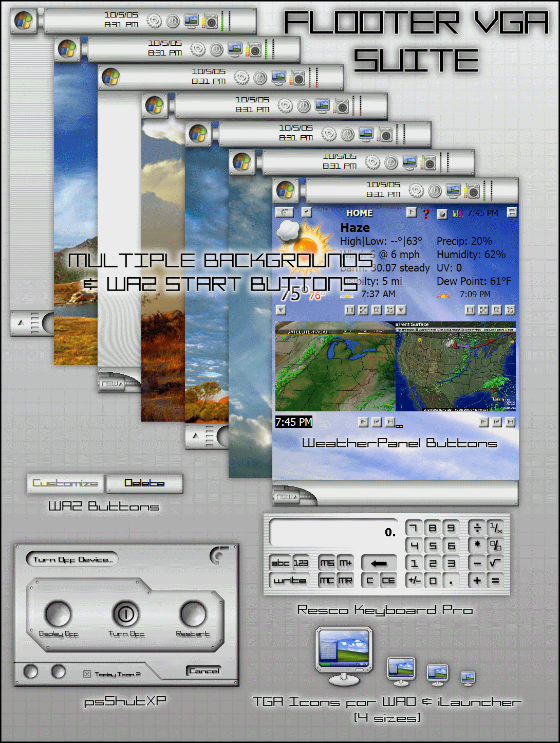560x743 pixels.
Task: Click the gear icon in rearmost window top bar
Action: pyautogui.click(x=154, y=21)
